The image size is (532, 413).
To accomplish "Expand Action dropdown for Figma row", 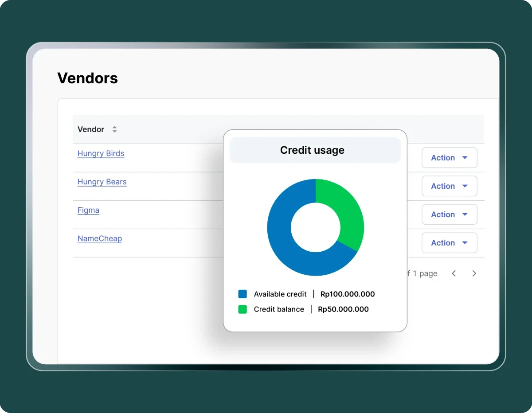I will [449, 214].
